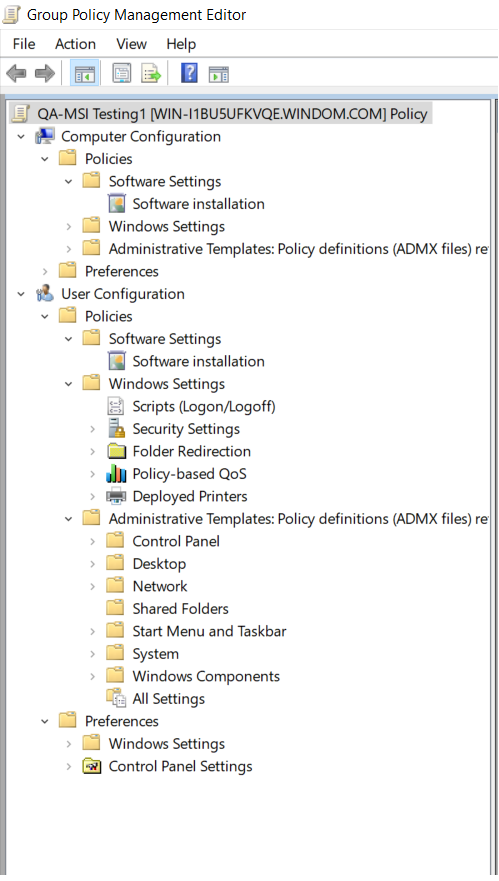
Task: Expand Security Settings under User Configuration
Action: tap(93, 429)
